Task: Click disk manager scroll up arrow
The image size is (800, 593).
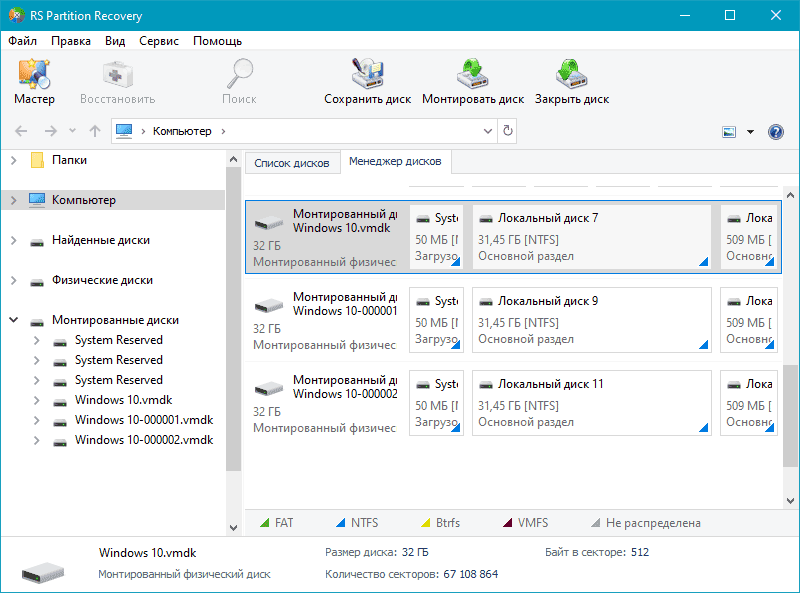Action: pos(790,195)
